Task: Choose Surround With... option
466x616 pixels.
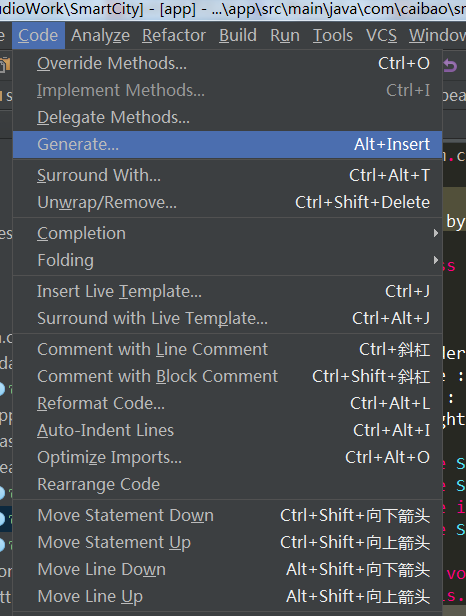Action: tap(227, 175)
